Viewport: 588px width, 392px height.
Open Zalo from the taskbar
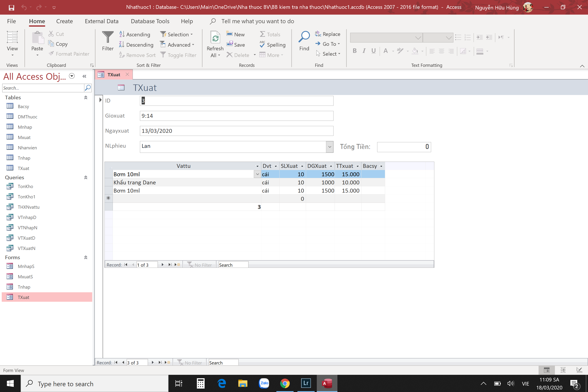[264, 383]
